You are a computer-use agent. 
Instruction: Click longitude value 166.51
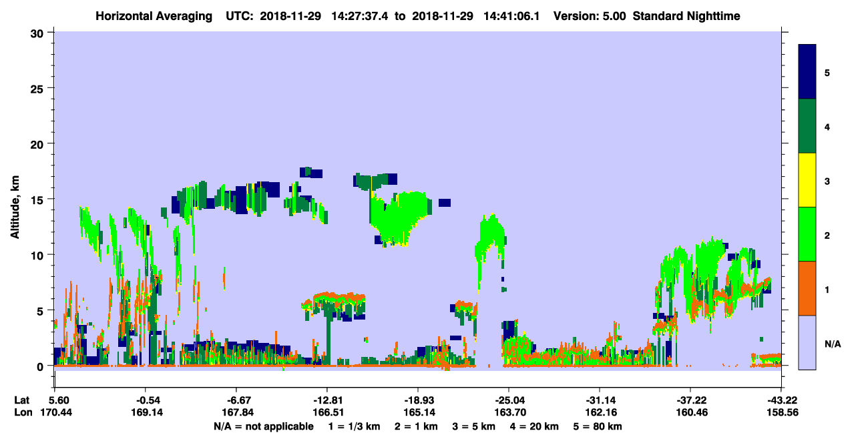[x=327, y=413]
